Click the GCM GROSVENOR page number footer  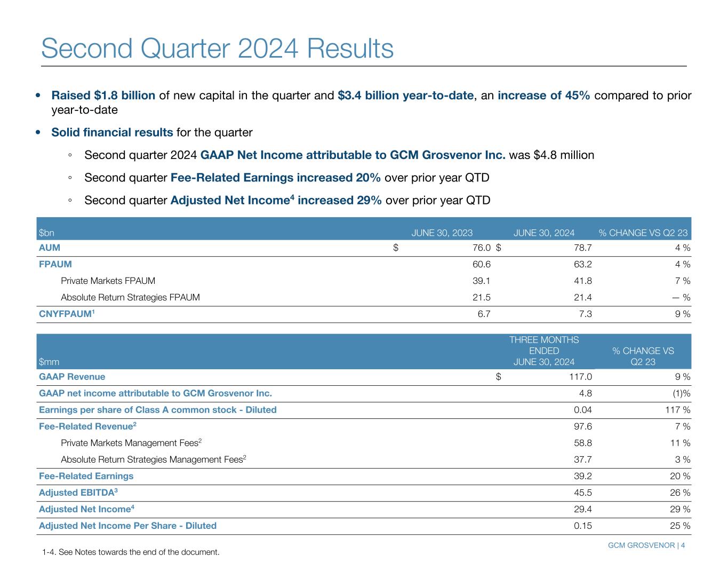pyautogui.click(x=646, y=545)
